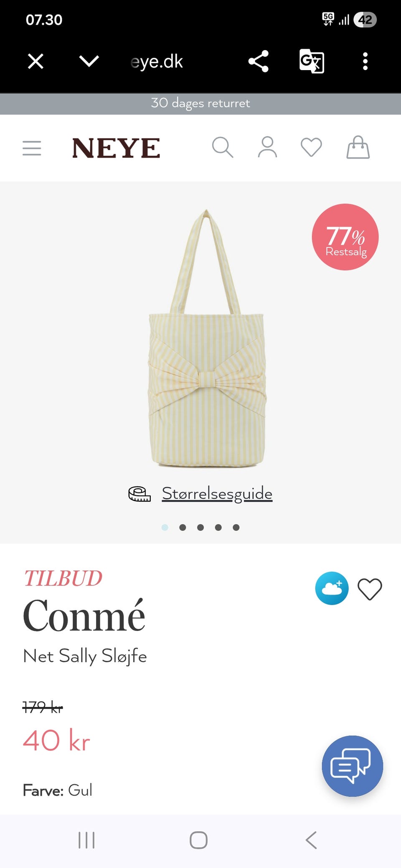Select the last image carousel dot

tap(236, 527)
